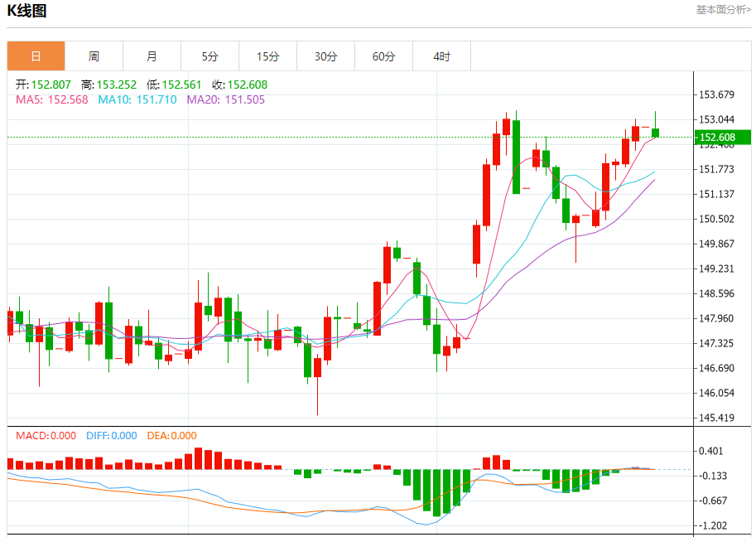Click the K线图 heading
The image size is (756, 537).
pos(27,11)
